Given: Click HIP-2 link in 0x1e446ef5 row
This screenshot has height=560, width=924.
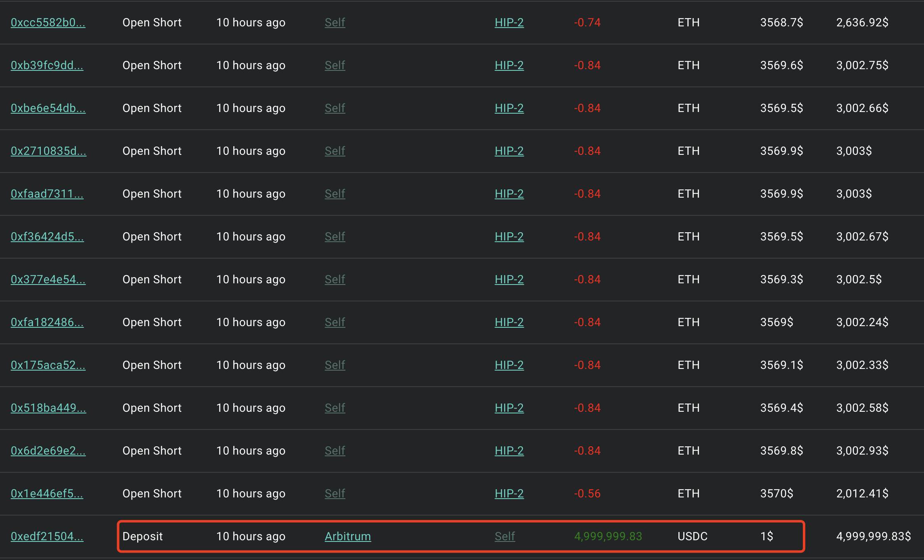Looking at the screenshot, I should point(509,493).
